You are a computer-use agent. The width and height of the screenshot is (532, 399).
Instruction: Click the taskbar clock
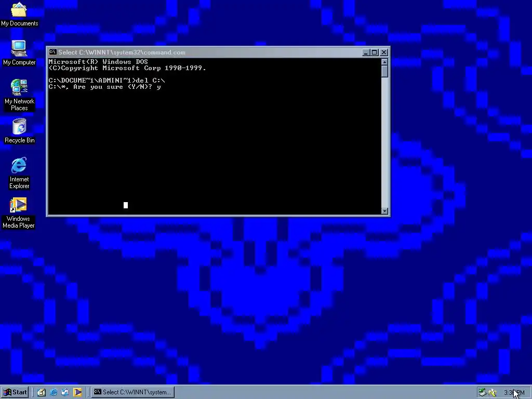coord(514,393)
